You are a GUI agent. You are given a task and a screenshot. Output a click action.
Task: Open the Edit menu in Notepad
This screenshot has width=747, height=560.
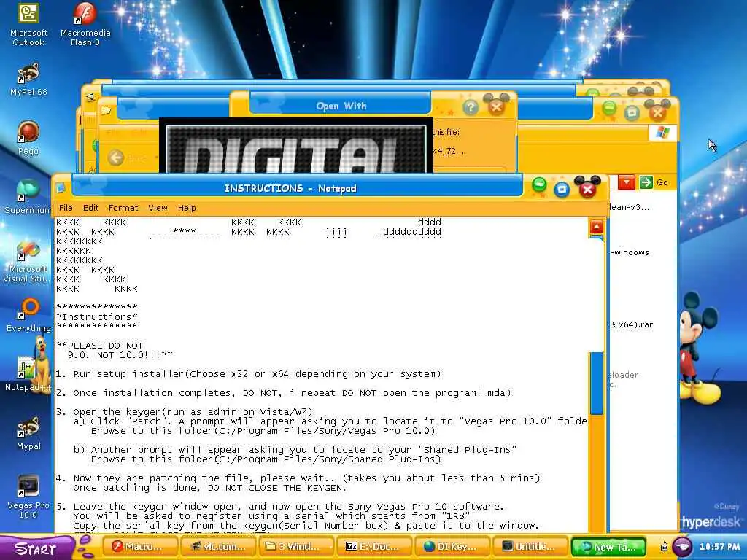(x=90, y=208)
